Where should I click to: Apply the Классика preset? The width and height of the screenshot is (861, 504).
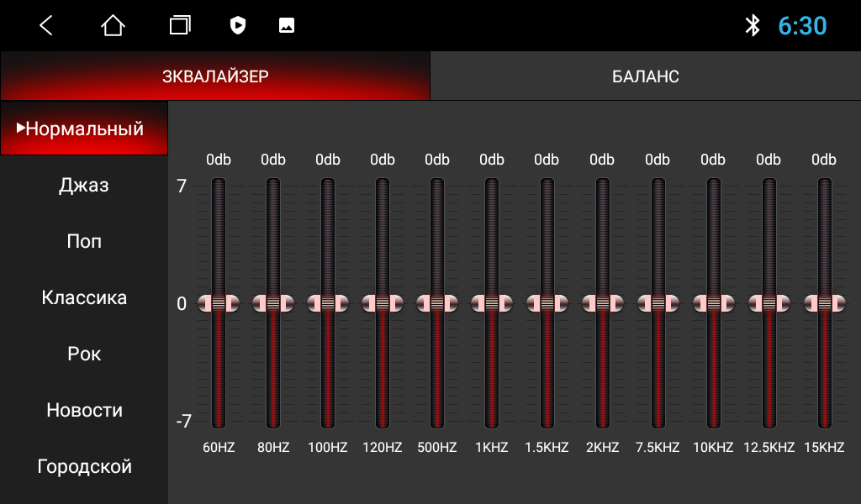tap(84, 298)
